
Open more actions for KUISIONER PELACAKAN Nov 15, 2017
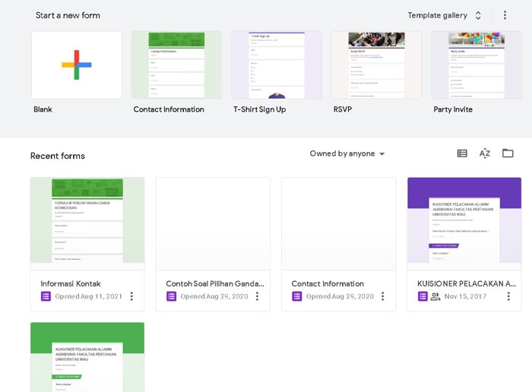tap(508, 296)
